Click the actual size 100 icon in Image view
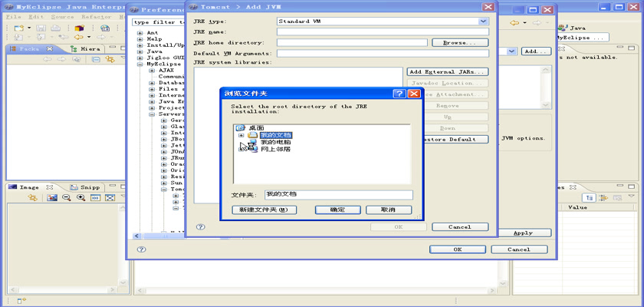The image size is (644, 307). click(x=95, y=198)
